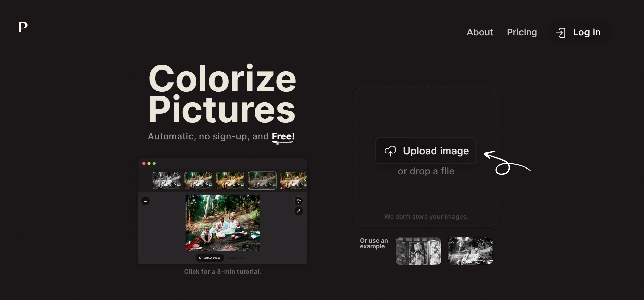Click the cloud upload icon
Image resolution: width=644 pixels, height=300 pixels.
(x=390, y=151)
